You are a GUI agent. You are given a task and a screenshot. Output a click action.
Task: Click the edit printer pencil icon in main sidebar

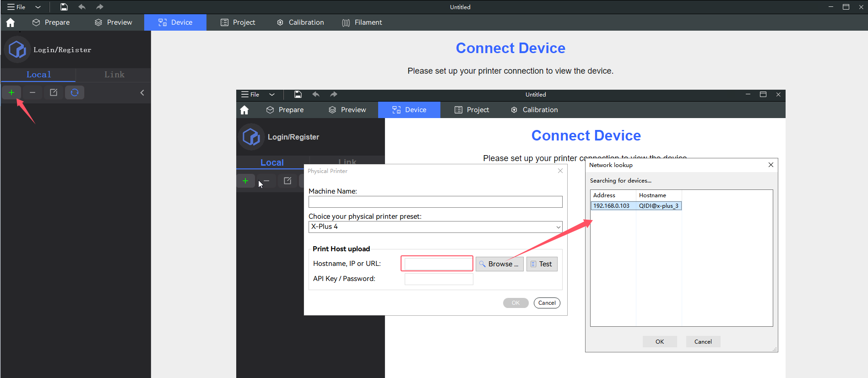(54, 92)
